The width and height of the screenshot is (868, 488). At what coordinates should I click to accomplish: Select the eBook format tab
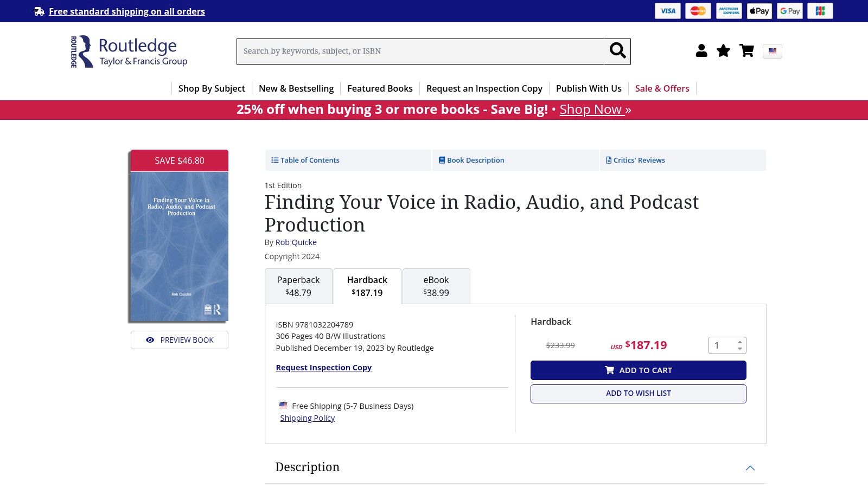[x=436, y=286]
